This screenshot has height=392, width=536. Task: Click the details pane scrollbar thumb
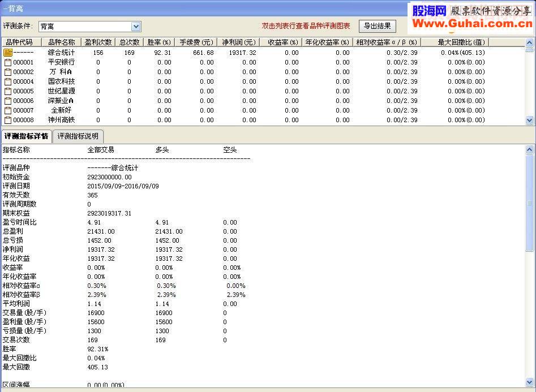pyautogui.click(x=530, y=203)
